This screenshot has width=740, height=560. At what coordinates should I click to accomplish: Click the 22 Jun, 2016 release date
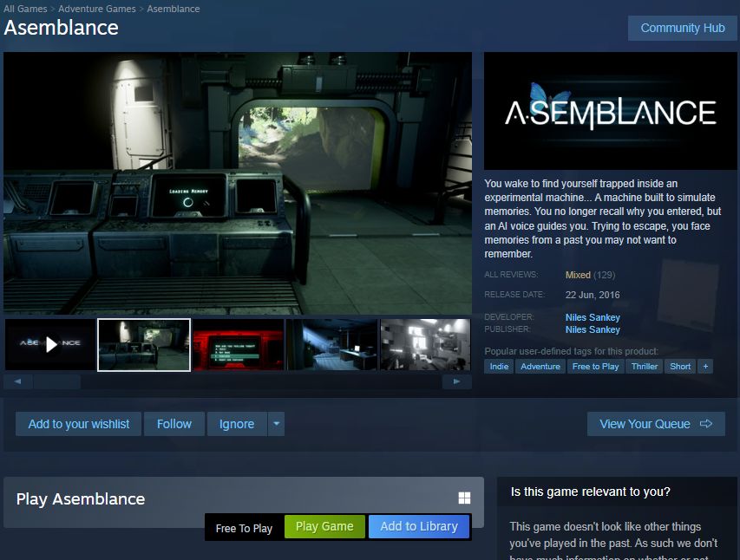593,295
